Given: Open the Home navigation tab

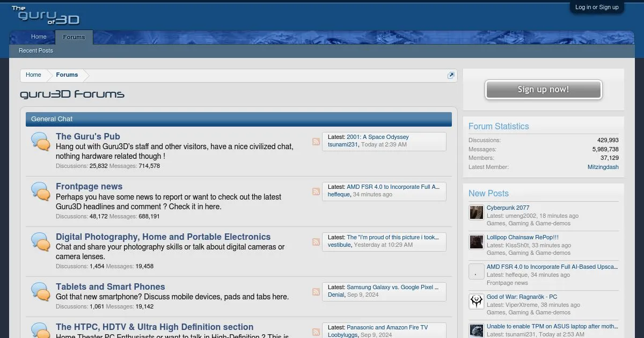Looking at the screenshot, I should click(x=39, y=37).
